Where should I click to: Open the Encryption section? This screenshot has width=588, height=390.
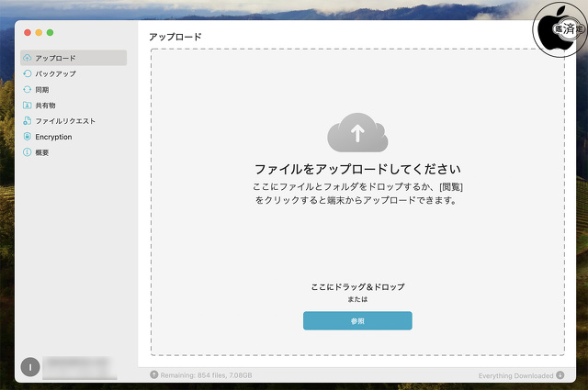pos(73,137)
